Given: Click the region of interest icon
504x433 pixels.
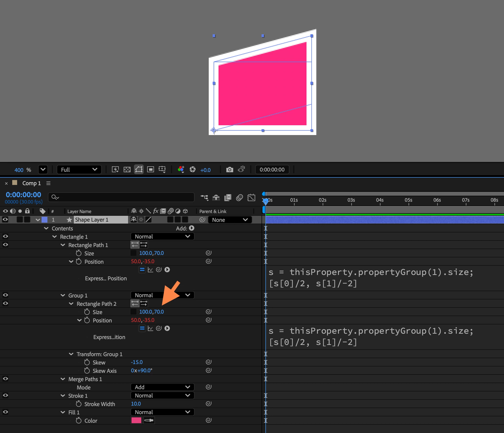Looking at the screenshot, I should (x=150, y=170).
